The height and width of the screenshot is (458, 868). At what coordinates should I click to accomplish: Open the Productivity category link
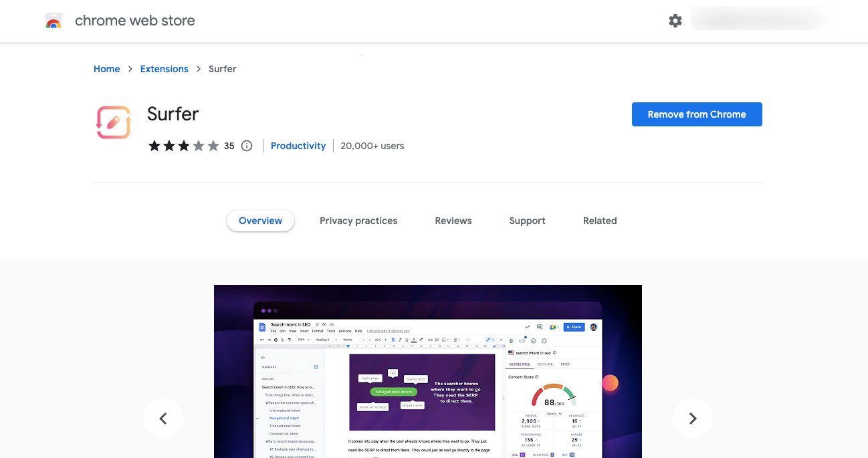click(298, 146)
